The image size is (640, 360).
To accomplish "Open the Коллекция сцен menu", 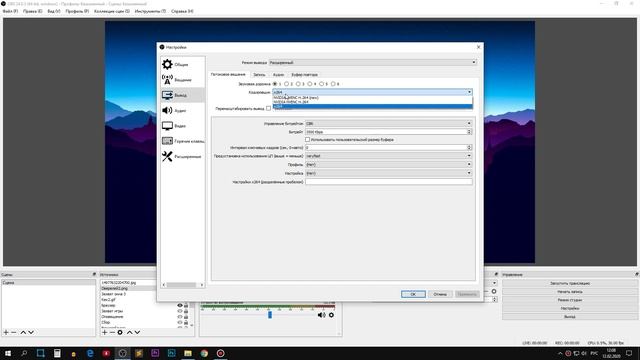I will [112, 11].
